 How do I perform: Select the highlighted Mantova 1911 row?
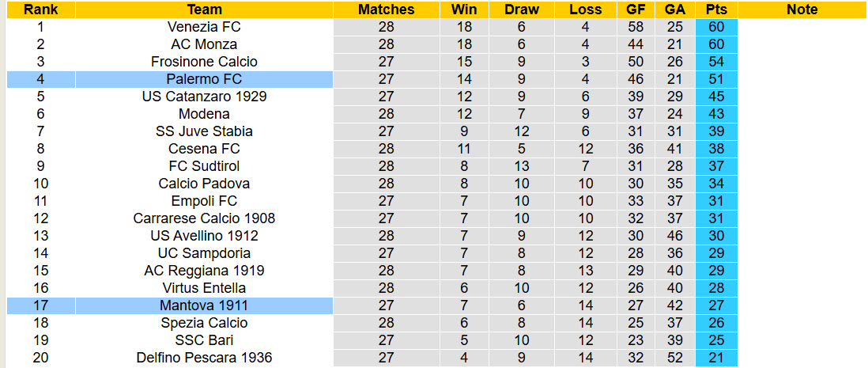coord(204,305)
